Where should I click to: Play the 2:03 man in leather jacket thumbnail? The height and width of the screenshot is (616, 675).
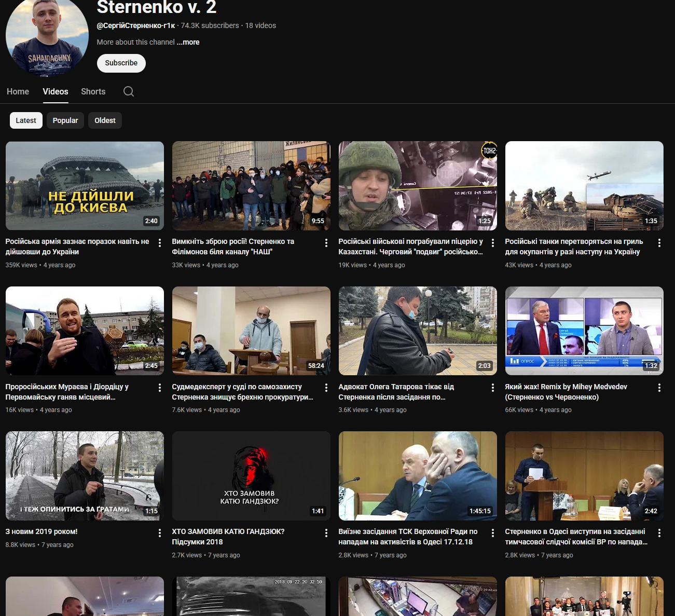click(418, 331)
